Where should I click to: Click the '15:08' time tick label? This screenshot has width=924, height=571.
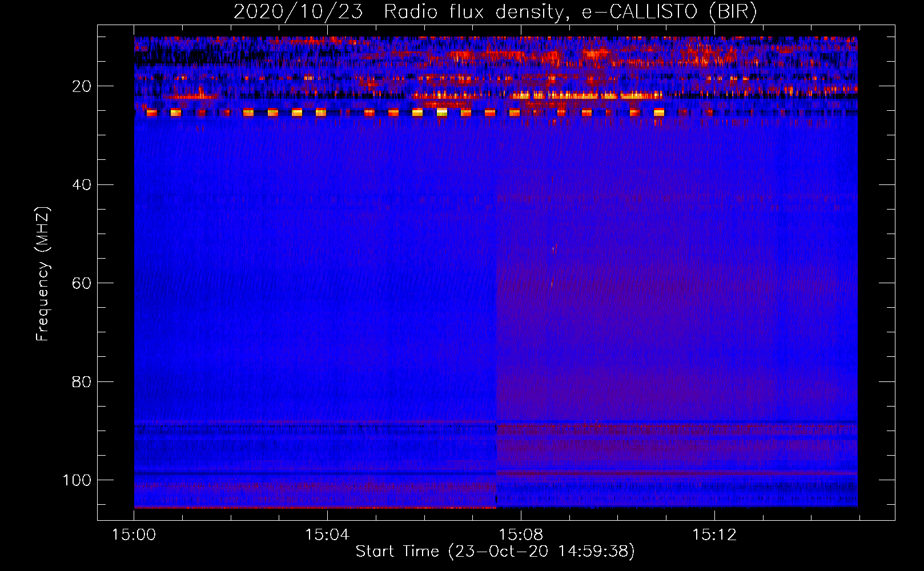(521, 535)
